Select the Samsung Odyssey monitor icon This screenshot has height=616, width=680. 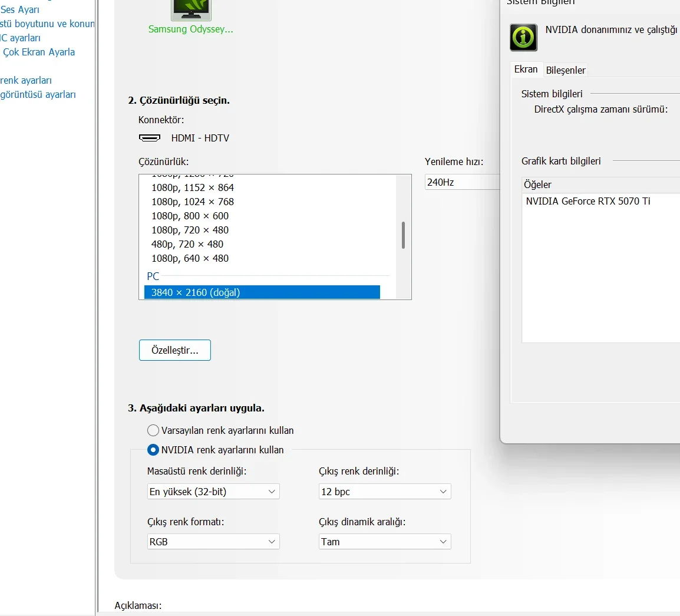[192, 9]
